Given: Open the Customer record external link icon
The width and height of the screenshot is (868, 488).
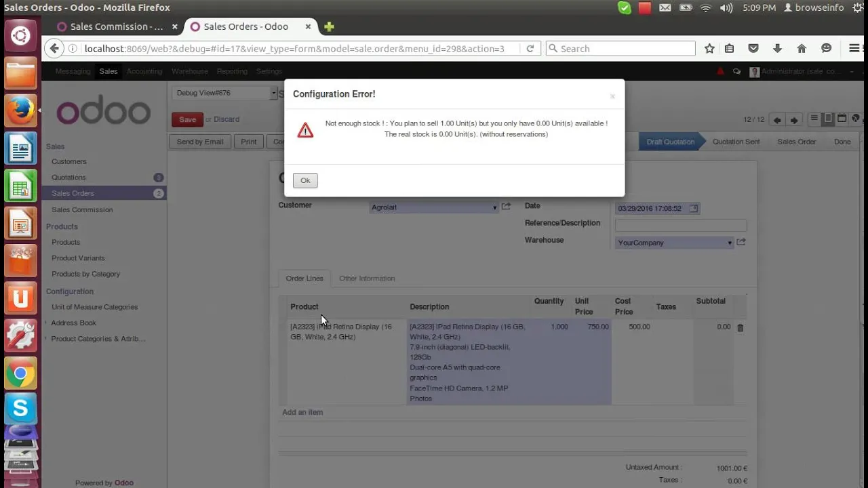Looking at the screenshot, I should coord(506,206).
